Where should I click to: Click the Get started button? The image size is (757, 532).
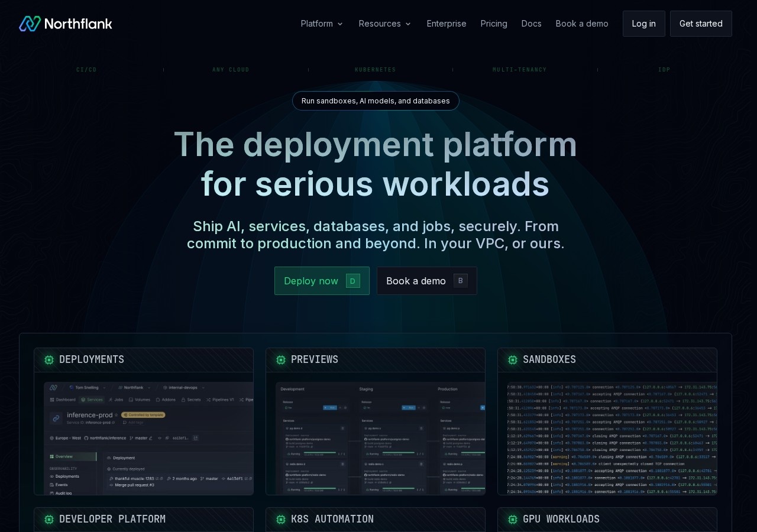pyautogui.click(x=701, y=24)
